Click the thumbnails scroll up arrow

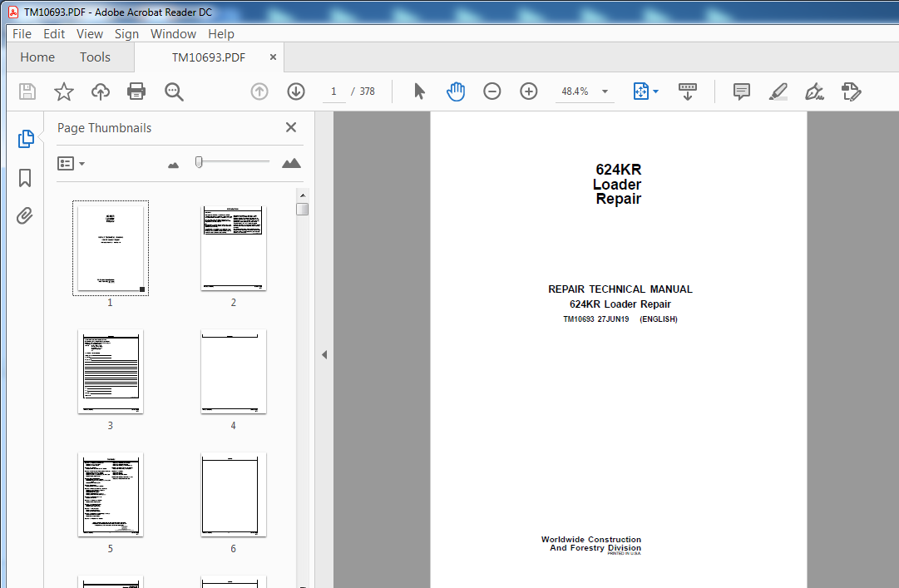303,195
